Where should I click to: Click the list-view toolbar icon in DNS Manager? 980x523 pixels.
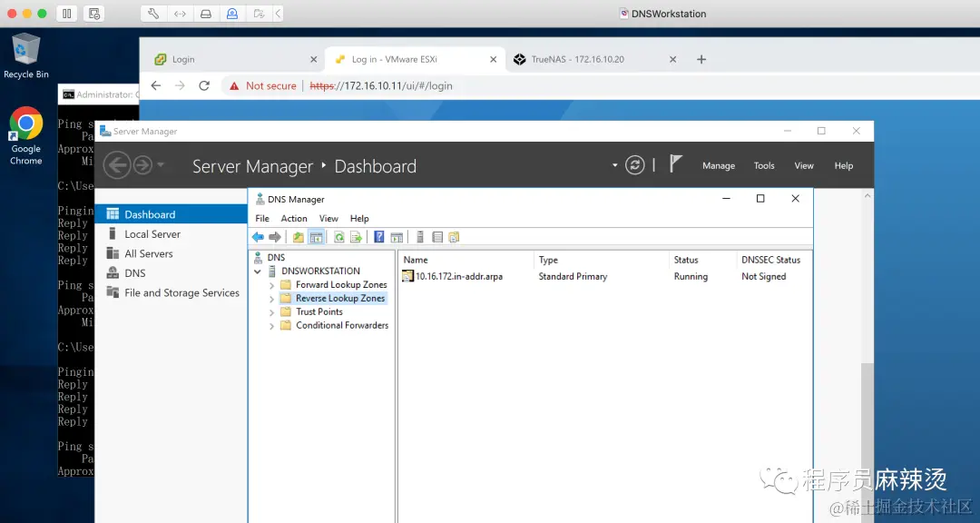click(x=437, y=237)
